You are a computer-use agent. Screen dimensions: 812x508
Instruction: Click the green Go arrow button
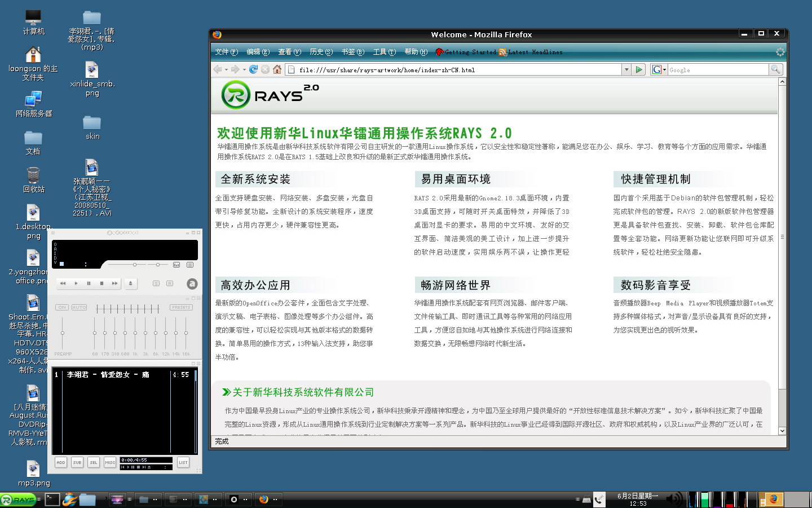point(639,69)
